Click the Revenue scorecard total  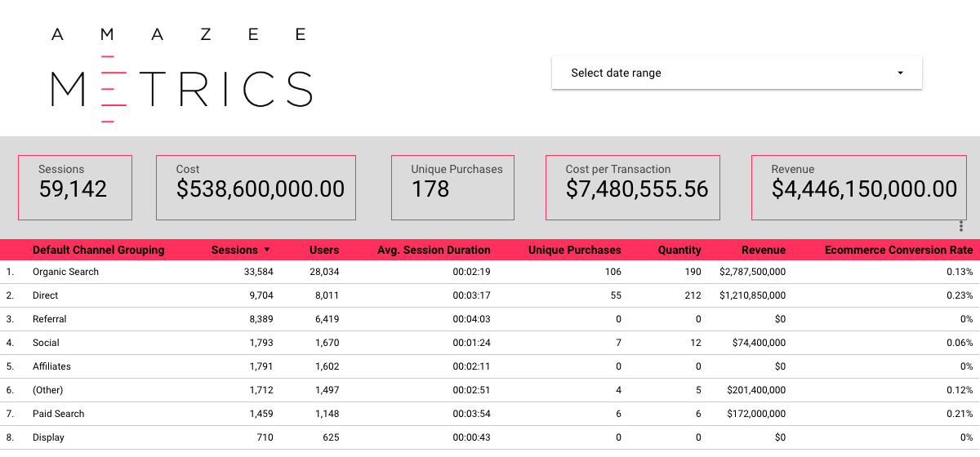864,189
